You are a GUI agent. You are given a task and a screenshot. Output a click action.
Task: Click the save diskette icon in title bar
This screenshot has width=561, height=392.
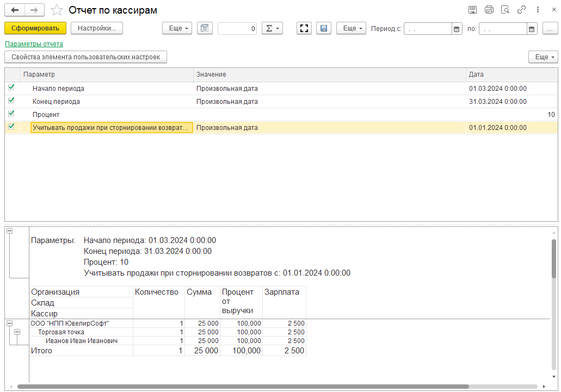pos(472,10)
